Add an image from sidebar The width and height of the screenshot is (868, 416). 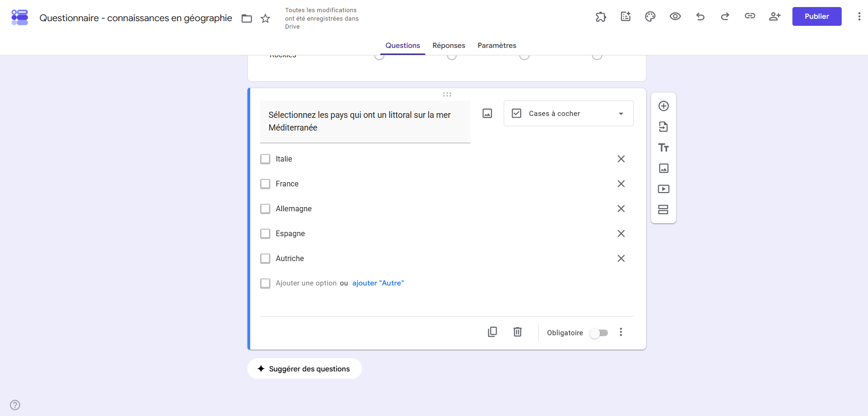coord(663,168)
